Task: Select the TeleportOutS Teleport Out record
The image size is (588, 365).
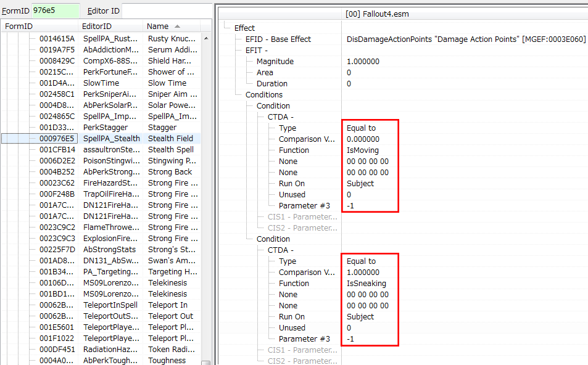Action: pyautogui.click(x=101, y=316)
